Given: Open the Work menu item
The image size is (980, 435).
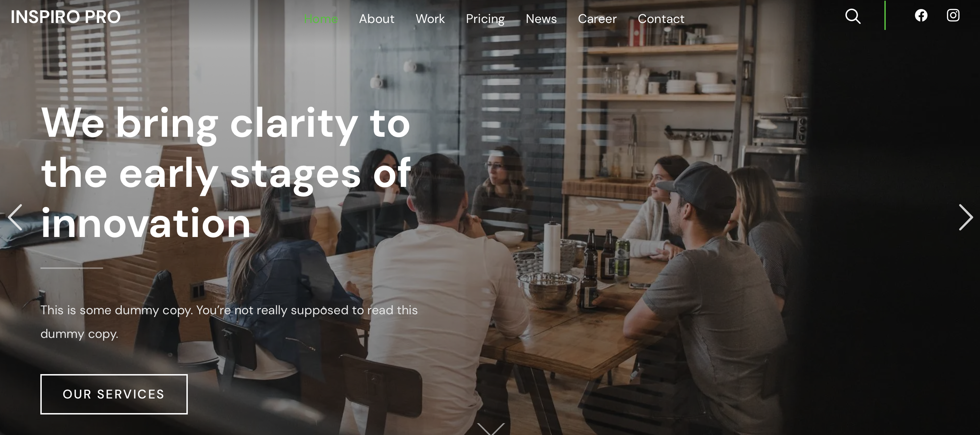Looking at the screenshot, I should click(430, 19).
